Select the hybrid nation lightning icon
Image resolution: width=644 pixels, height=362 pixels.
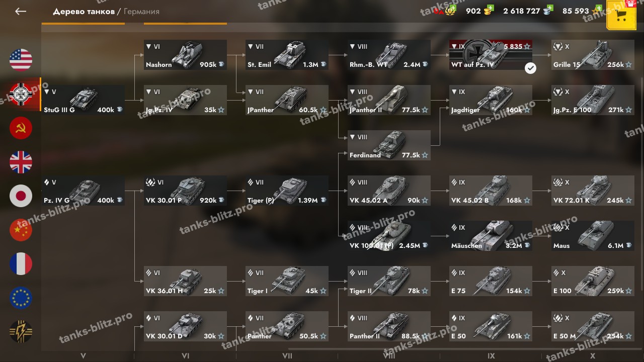tap(21, 332)
